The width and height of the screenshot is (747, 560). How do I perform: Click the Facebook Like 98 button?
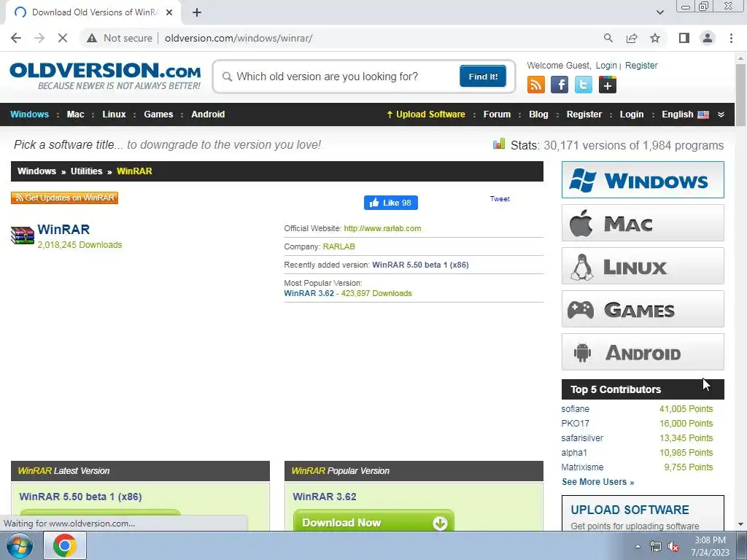point(391,203)
